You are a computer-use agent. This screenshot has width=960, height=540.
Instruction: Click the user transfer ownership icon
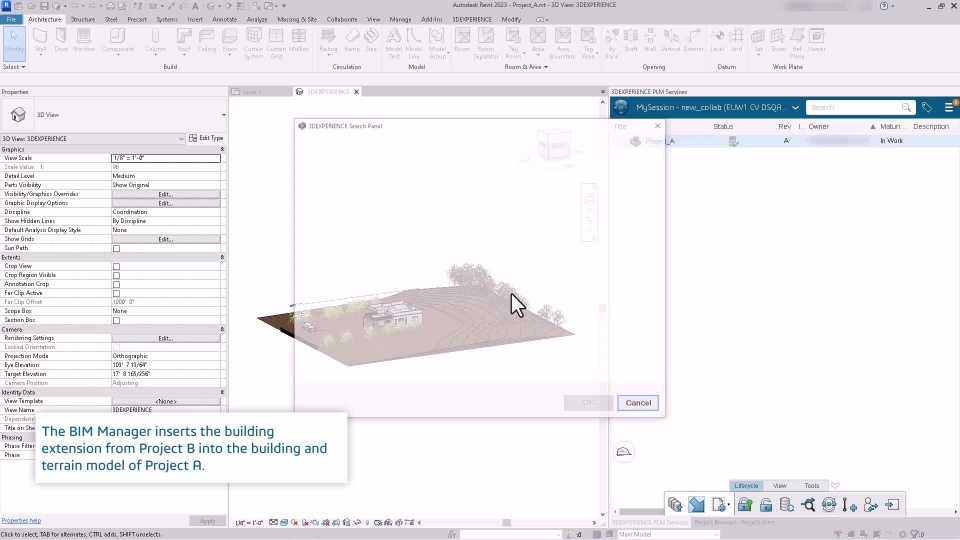871,504
